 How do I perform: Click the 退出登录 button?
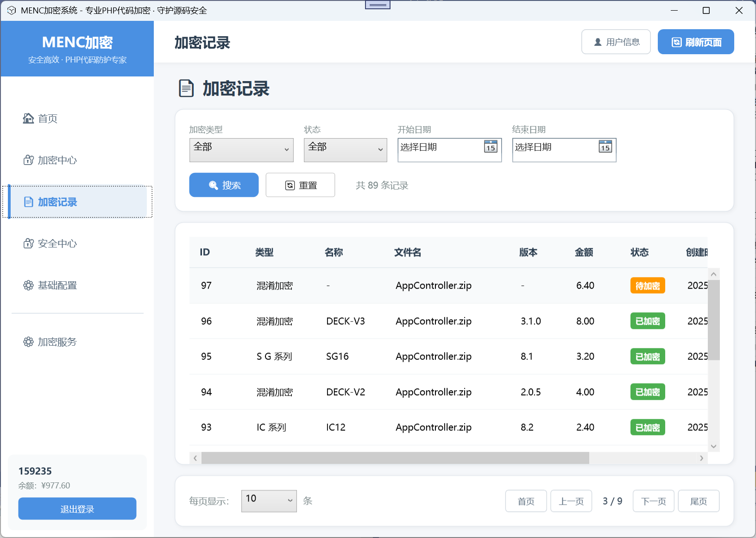(77, 509)
